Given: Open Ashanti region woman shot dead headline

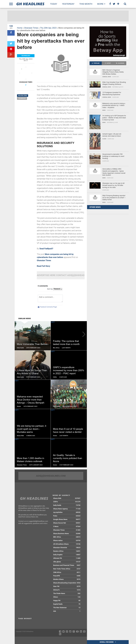Looking at the screenshot, I should tap(112, 135).
